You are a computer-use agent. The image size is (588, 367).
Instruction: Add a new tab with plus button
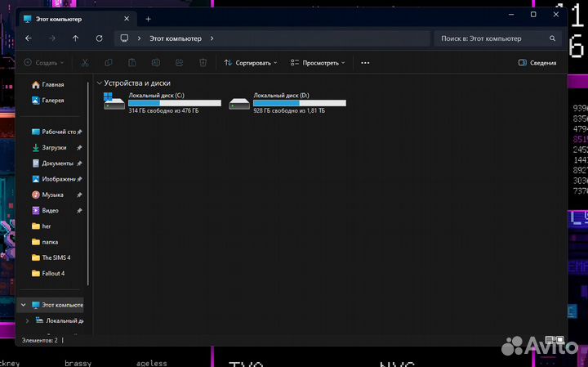pos(148,18)
